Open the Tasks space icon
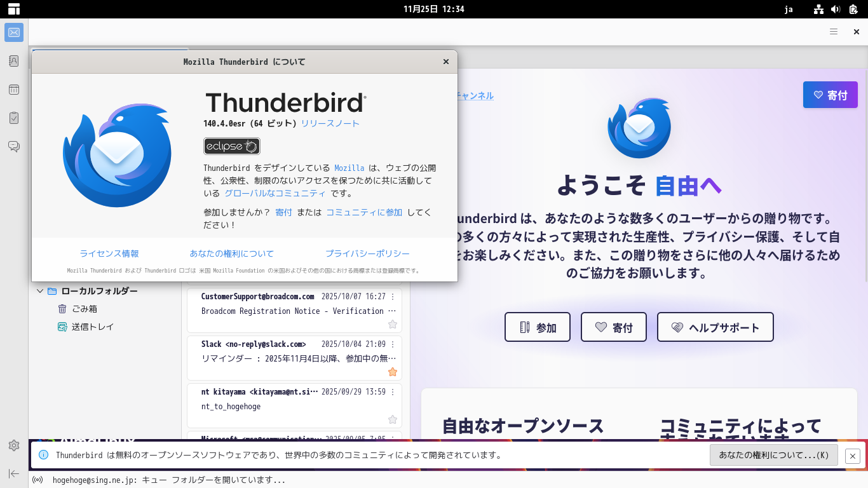The height and width of the screenshot is (488, 868). [x=14, y=118]
